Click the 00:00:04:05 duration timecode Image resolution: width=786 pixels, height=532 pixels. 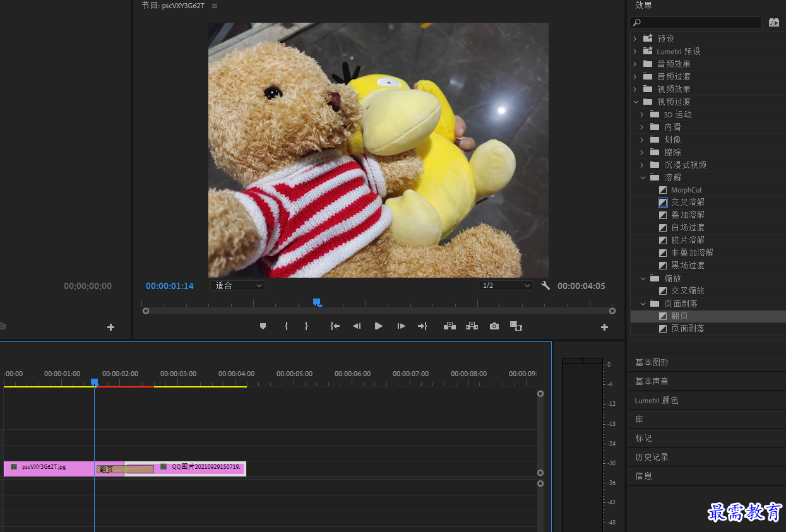pyautogui.click(x=581, y=286)
